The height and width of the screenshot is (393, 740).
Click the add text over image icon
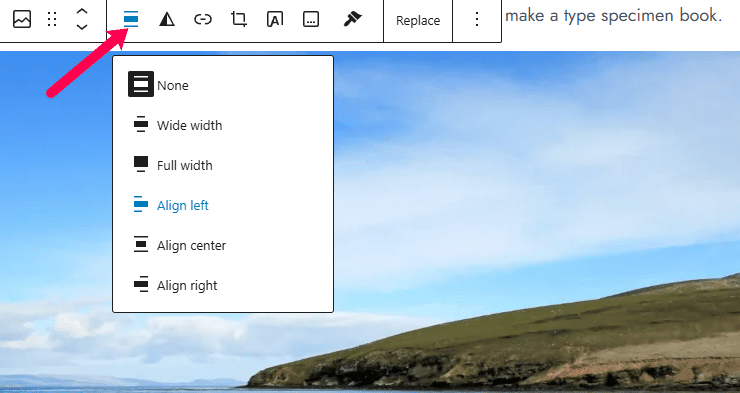[x=275, y=19]
